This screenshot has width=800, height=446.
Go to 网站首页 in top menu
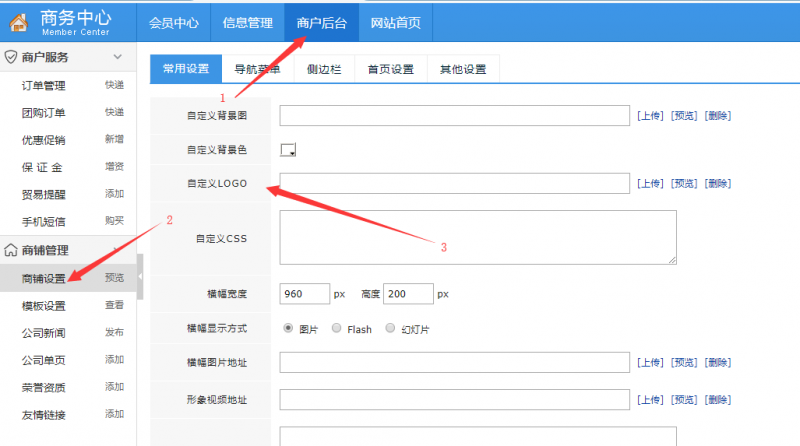[395, 22]
